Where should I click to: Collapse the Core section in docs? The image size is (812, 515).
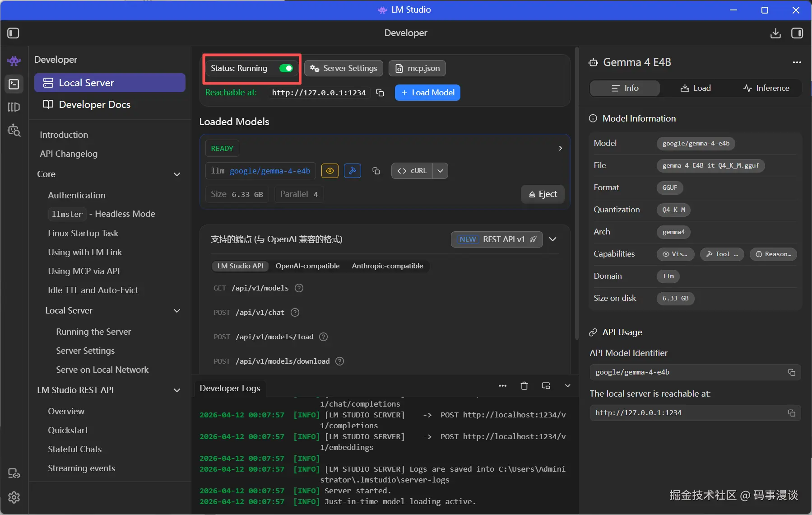coord(177,174)
